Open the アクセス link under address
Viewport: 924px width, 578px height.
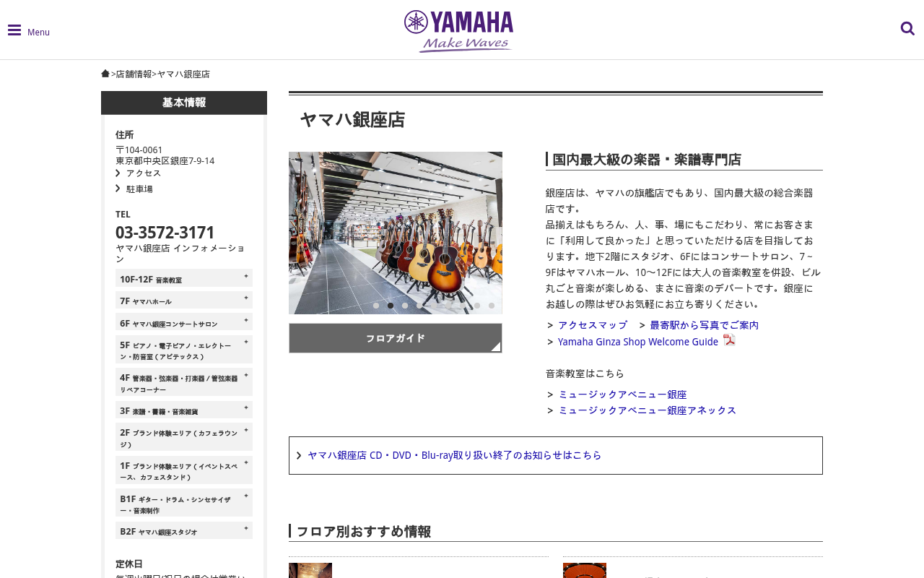pos(144,173)
